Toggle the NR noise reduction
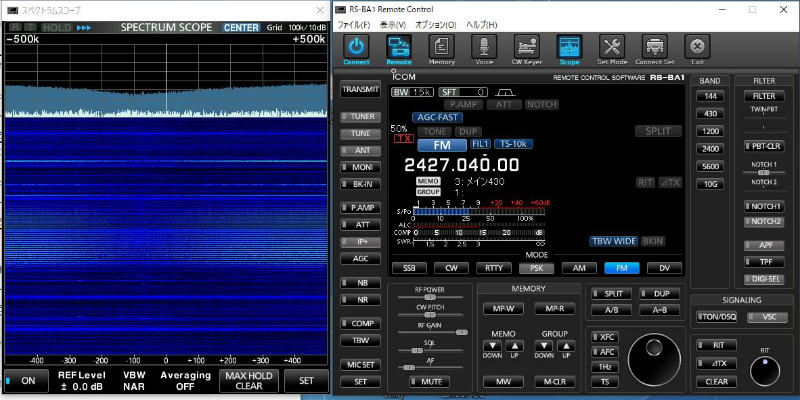Image resolution: width=800 pixels, height=400 pixels. click(360, 299)
